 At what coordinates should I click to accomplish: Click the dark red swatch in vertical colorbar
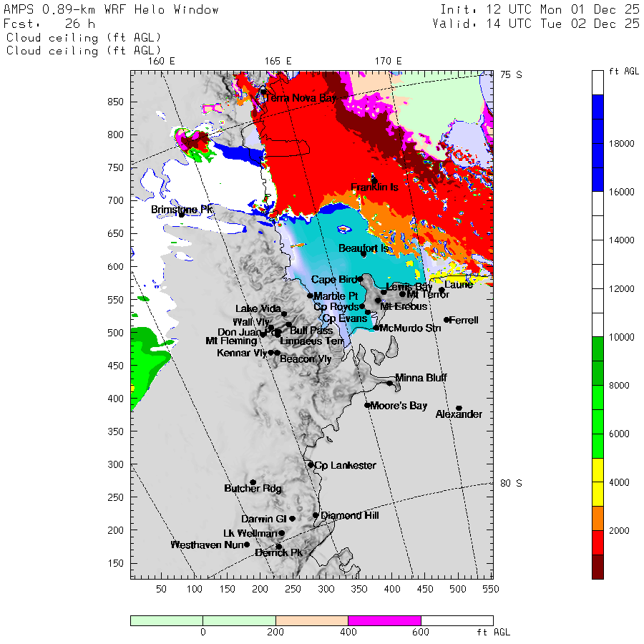pos(597,567)
